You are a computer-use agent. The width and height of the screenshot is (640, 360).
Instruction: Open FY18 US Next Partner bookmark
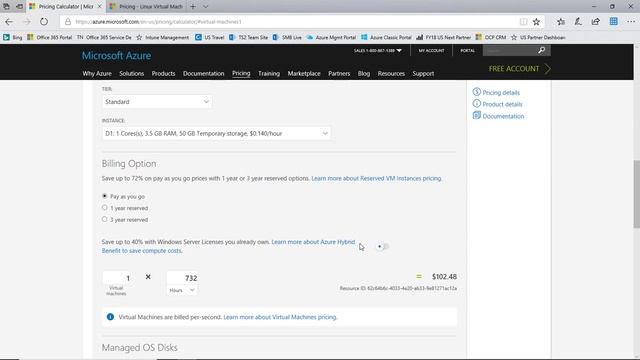click(x=443, y=37)
